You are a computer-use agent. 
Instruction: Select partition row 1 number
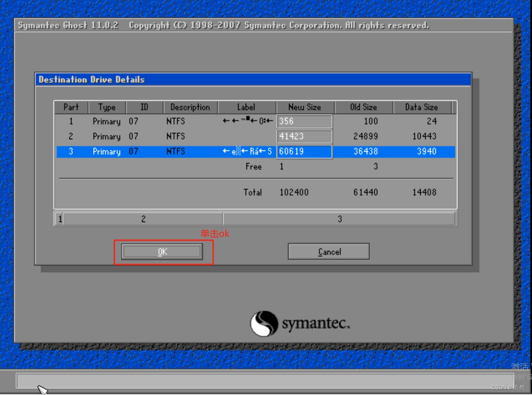[x=71, y=121]
